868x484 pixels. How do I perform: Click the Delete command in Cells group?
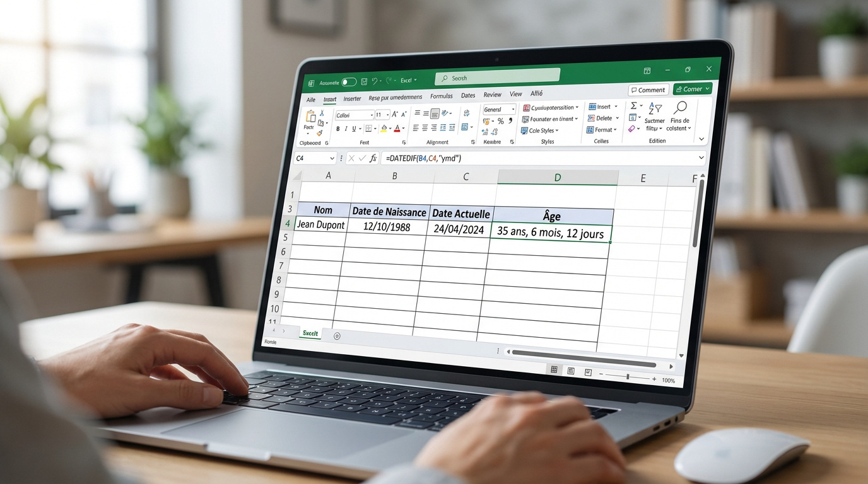[601, 118]
